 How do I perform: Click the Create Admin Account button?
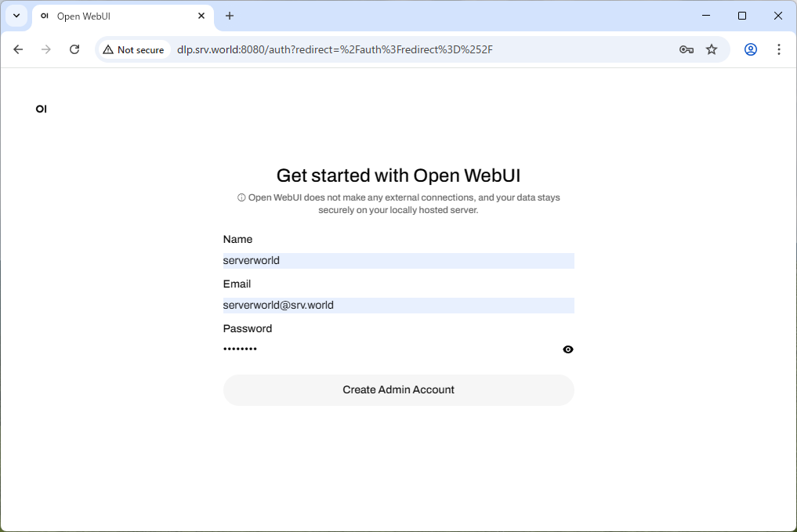point(398,390)
